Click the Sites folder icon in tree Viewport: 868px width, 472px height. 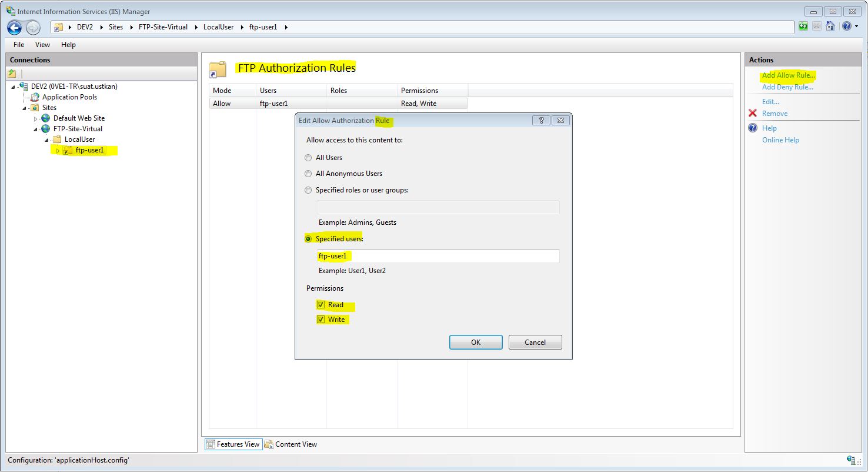pyautogui.click(x=35, y=108)
